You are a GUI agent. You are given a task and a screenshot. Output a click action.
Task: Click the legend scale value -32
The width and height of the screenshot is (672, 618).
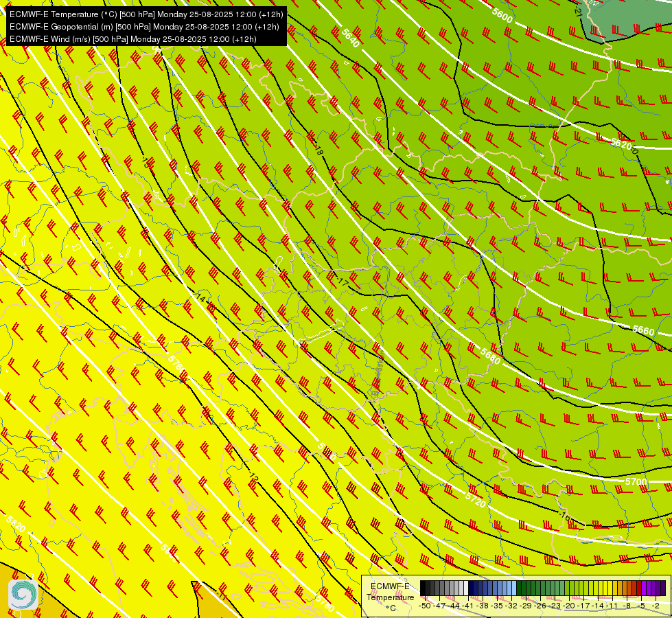coord(511,606)
